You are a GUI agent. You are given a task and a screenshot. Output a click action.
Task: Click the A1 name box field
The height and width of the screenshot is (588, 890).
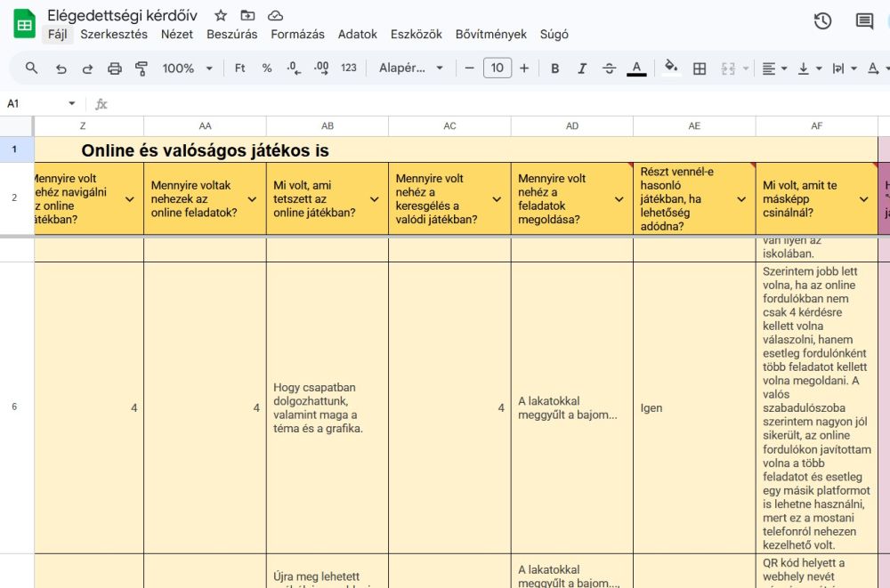36,104
